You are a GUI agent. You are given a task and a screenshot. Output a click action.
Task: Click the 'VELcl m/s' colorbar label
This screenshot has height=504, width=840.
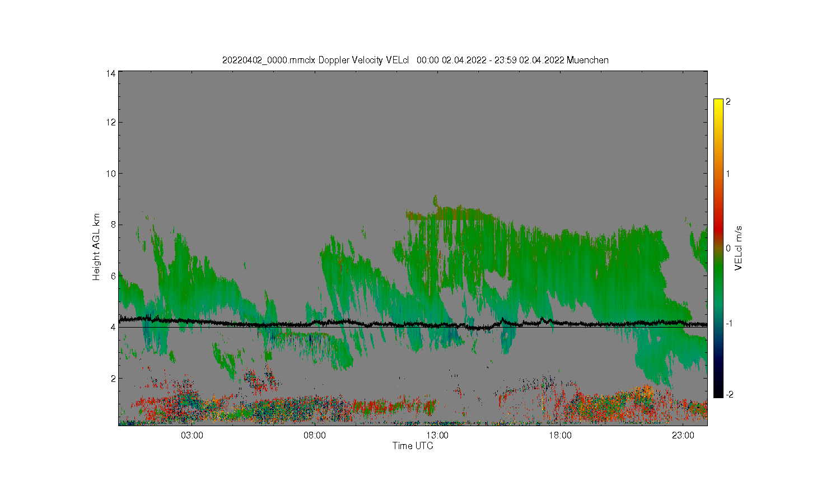pyautogui.click(x=739, y=248)
